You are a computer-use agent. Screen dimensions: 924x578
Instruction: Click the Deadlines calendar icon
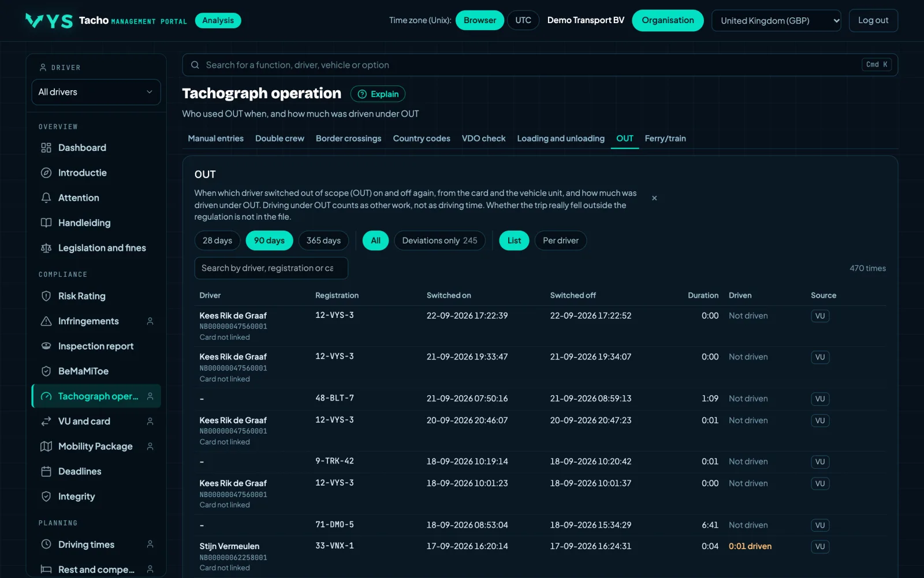(46, 472)
